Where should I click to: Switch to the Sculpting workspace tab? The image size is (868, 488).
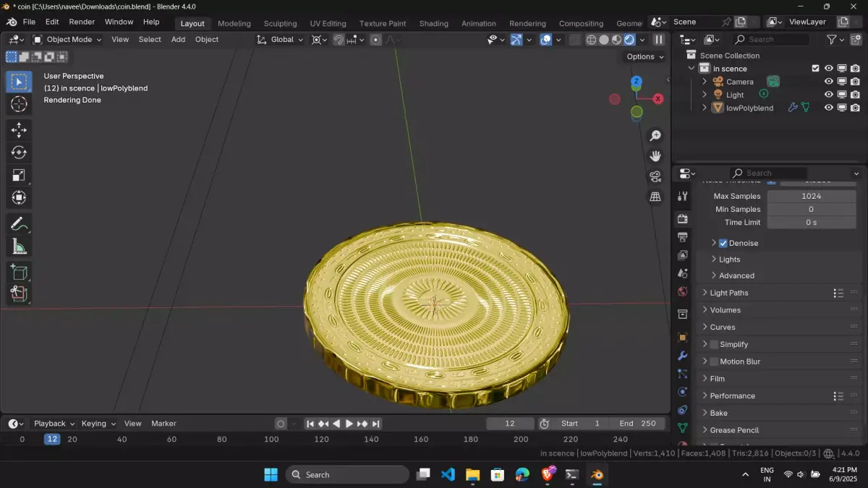tap(280, 23)
